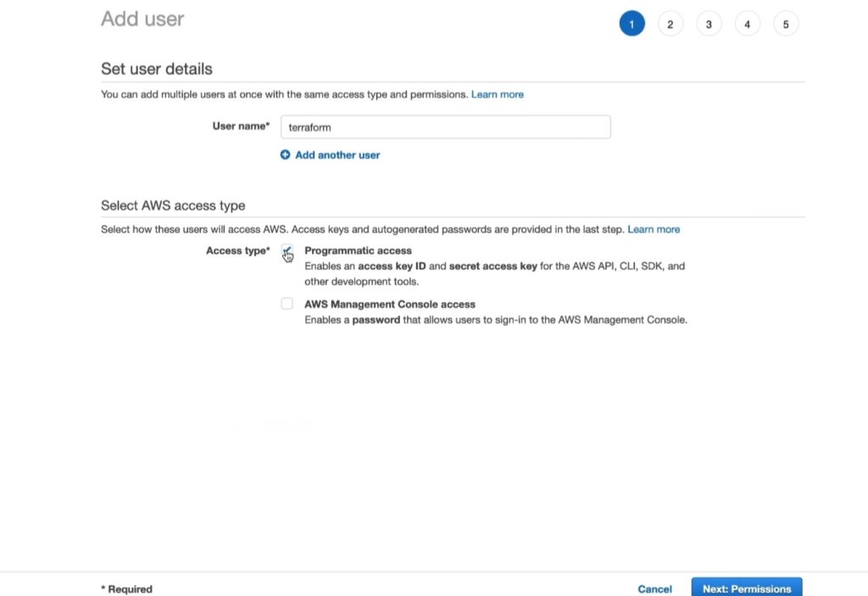Click the * Required footer note
868x596 pixels.
[127, 589]
